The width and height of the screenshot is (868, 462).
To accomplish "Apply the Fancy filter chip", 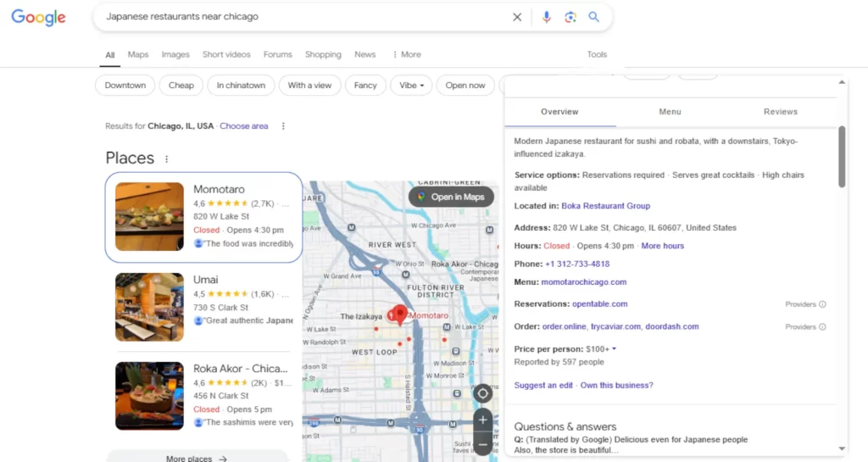I will point(365,86).
